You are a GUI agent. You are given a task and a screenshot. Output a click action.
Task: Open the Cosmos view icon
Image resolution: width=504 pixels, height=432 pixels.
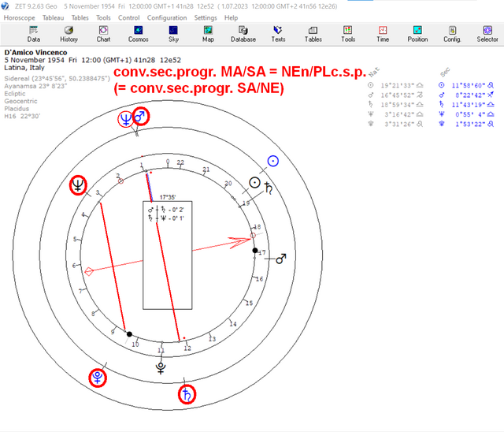(139, 35)
